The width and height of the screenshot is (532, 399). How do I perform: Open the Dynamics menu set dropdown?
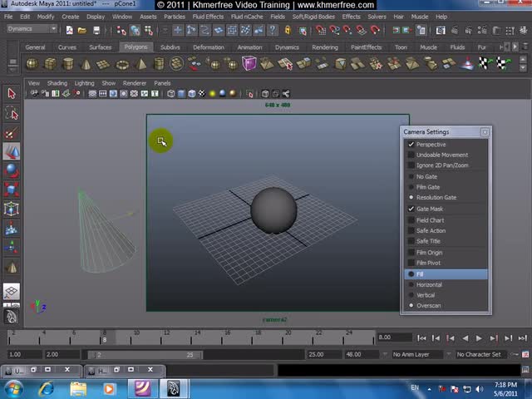coord(32,28)
